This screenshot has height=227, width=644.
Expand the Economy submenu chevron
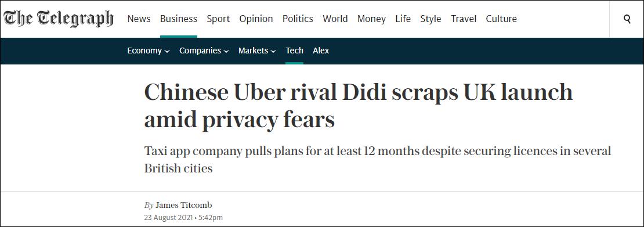[167, 52]
